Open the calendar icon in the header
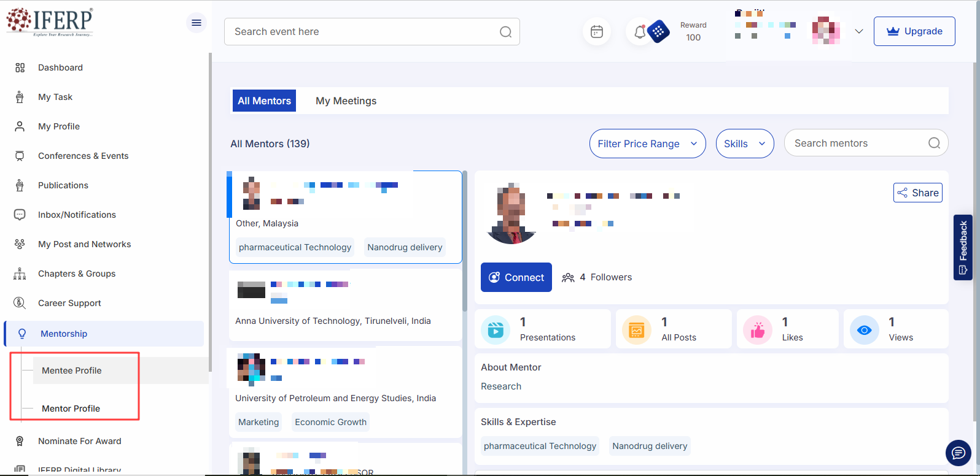This screenshot has width=980, height=476. 596,31
